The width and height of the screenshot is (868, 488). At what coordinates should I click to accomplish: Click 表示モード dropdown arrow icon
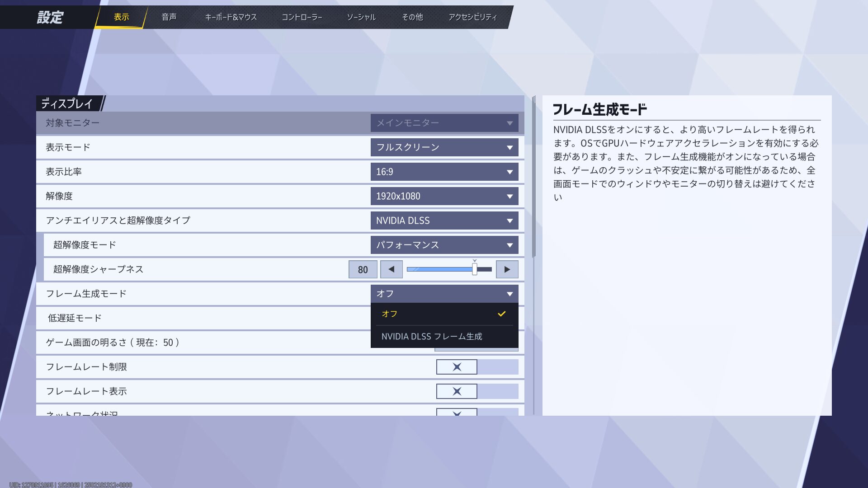(x=509, y=148)
